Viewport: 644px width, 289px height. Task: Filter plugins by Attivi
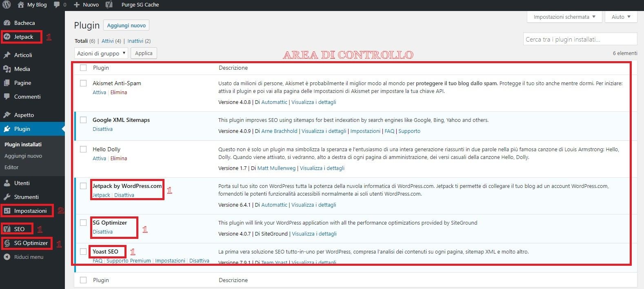pyautogui.click(x=108, y=41)
